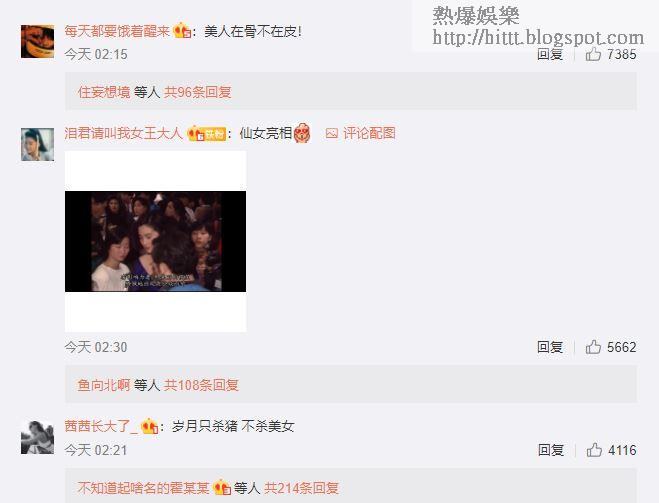The image size is (659, 503).
Task: Click the fan badge next to 泪君请叫我女王大人
Action: pyautogui.click(x=206, y=134)
